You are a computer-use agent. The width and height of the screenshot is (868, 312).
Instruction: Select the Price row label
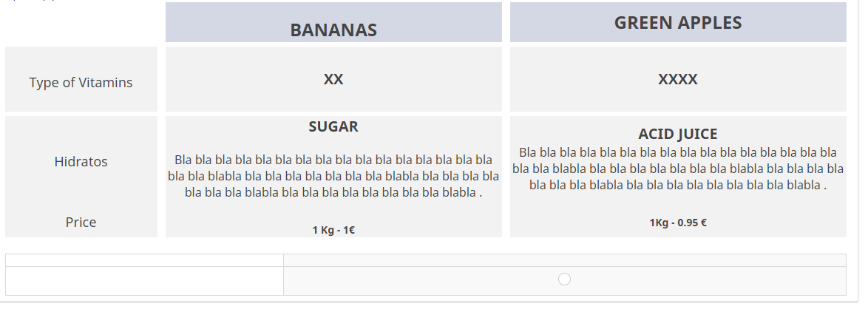81,222
